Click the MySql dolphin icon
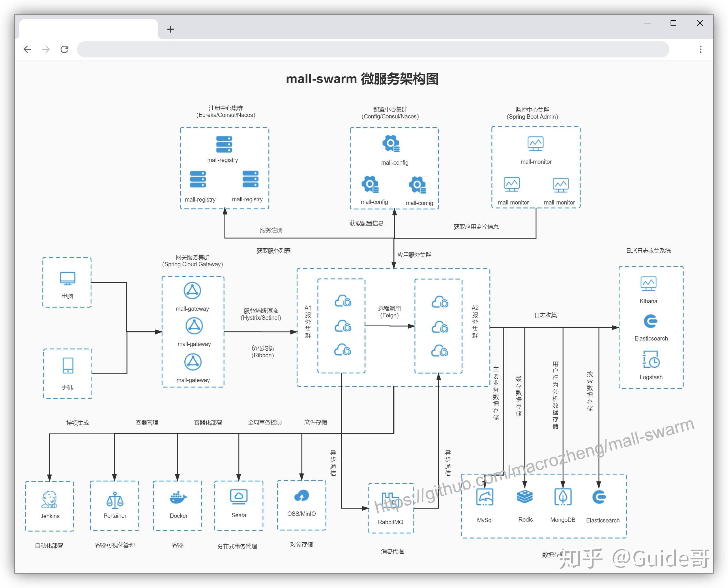 (484, 497)
